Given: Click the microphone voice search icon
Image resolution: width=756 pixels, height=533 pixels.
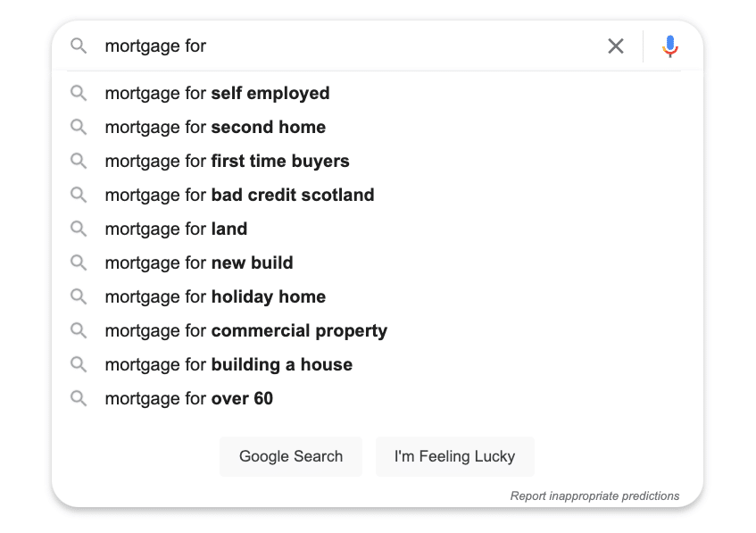Looking at the screenshot, I should (670, 46).
